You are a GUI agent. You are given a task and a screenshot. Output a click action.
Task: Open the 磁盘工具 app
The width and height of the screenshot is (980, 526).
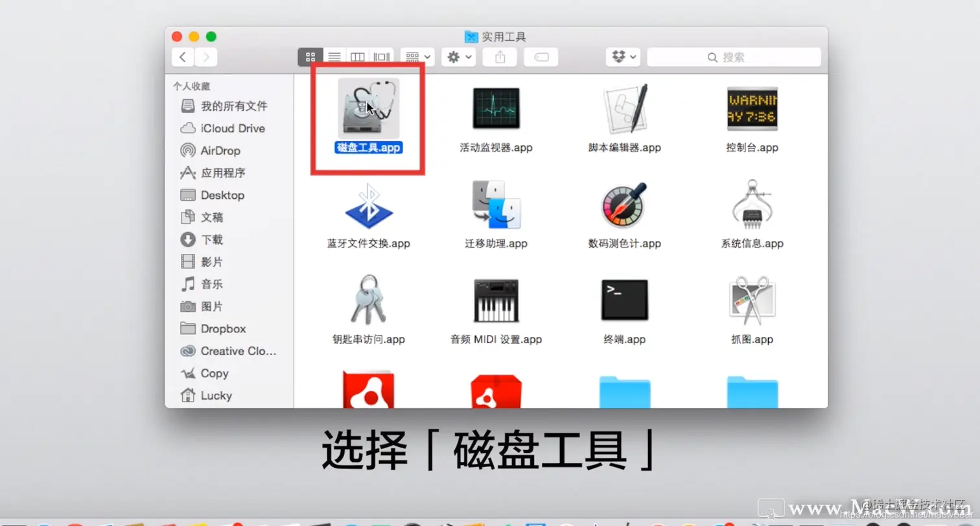click(367, 108)
